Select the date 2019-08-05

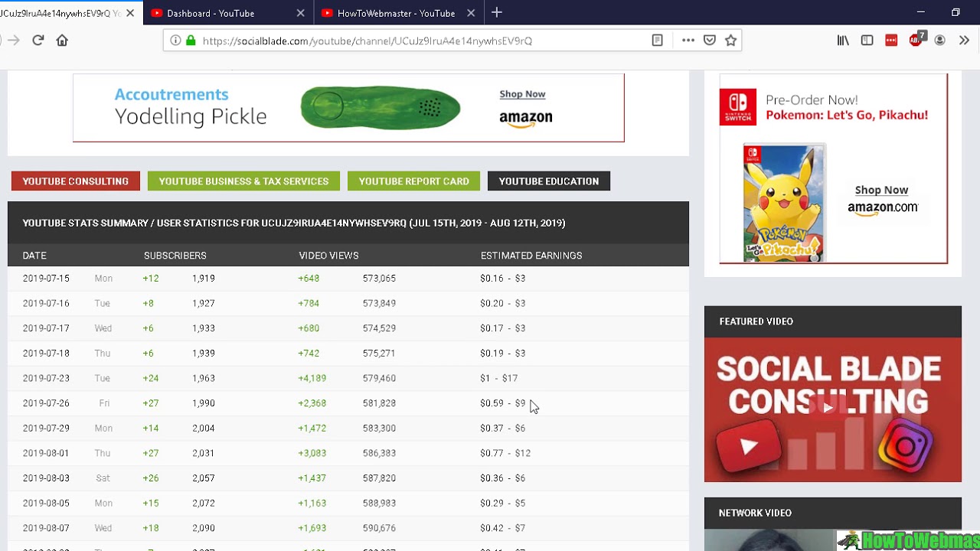[x=46, y=503]
